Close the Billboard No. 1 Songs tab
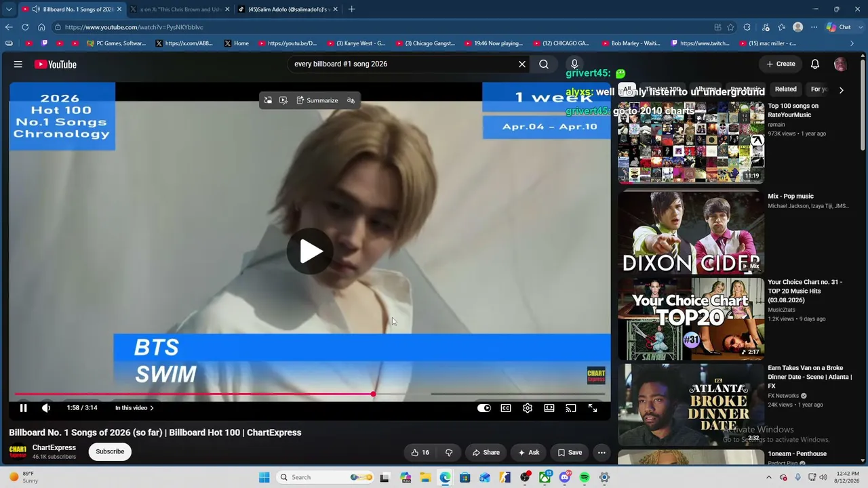The height and width of the screenshot is (488, 868). point(119,9)
